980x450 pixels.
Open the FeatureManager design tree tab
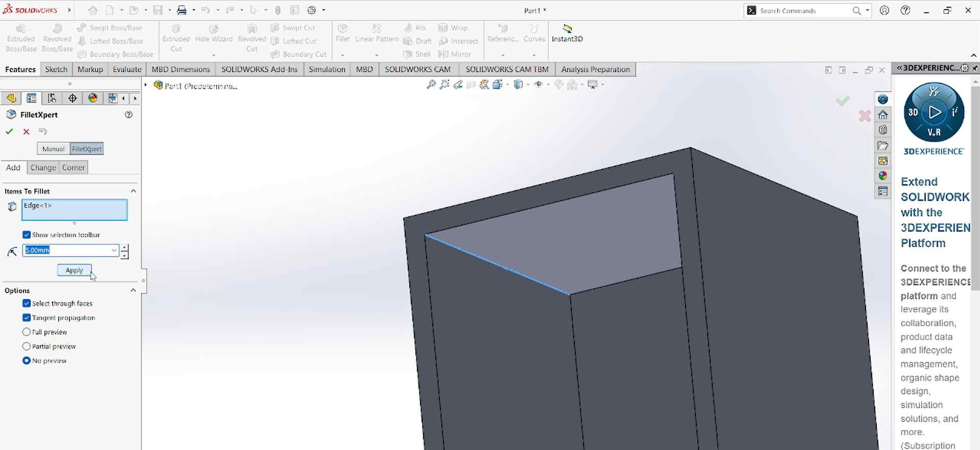click(x=11, y=98)
